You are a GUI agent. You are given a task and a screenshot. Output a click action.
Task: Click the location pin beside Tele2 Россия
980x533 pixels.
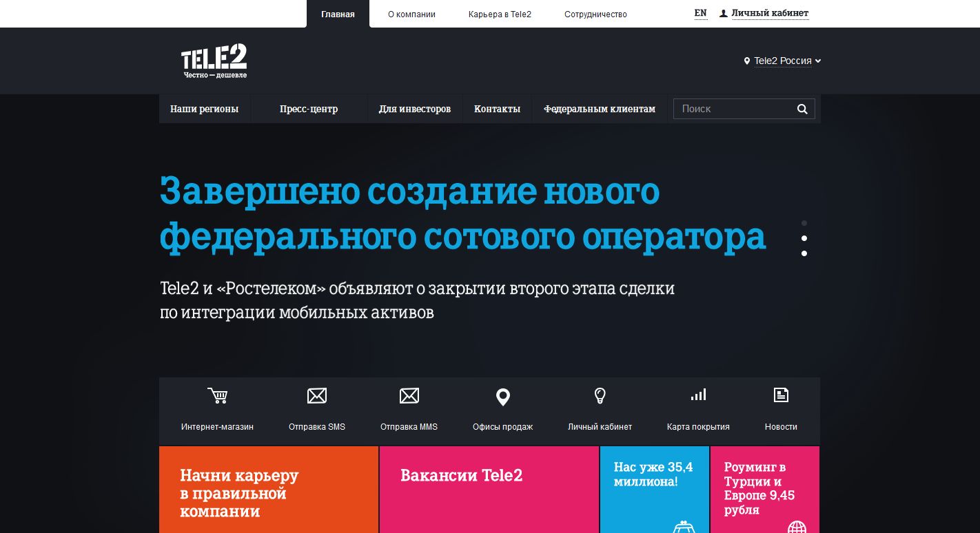[x=747, y=61]
